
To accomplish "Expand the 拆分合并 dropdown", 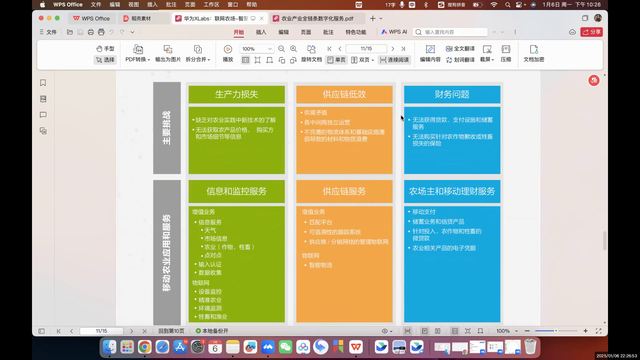I will pyautogui.click(x=198, y=53).
